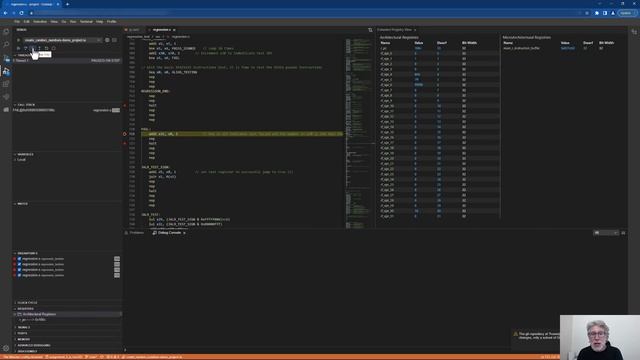Toggle the first breakpoint checkbox in Breakpoints list
The height and width of the screenshot is (360, 640).
tap(19, 259)
